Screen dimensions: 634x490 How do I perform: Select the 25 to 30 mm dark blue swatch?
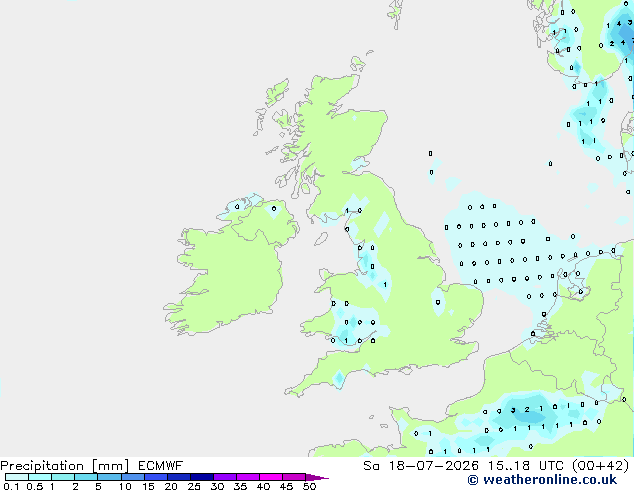[201, 477]
